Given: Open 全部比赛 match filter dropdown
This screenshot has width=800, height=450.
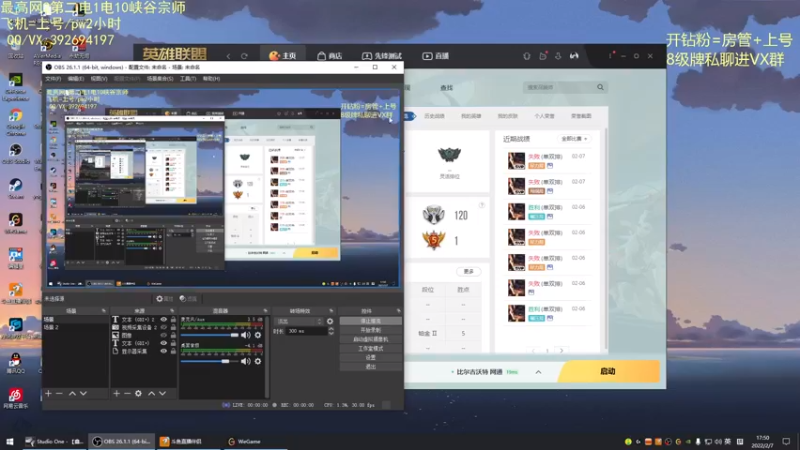Looking at the screenshot, I should pos(574,139).
